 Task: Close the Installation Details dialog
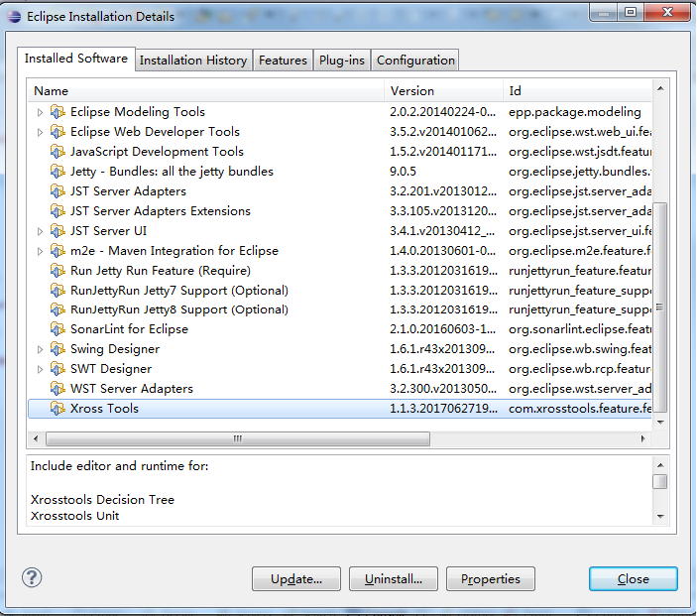coord(634,578)
